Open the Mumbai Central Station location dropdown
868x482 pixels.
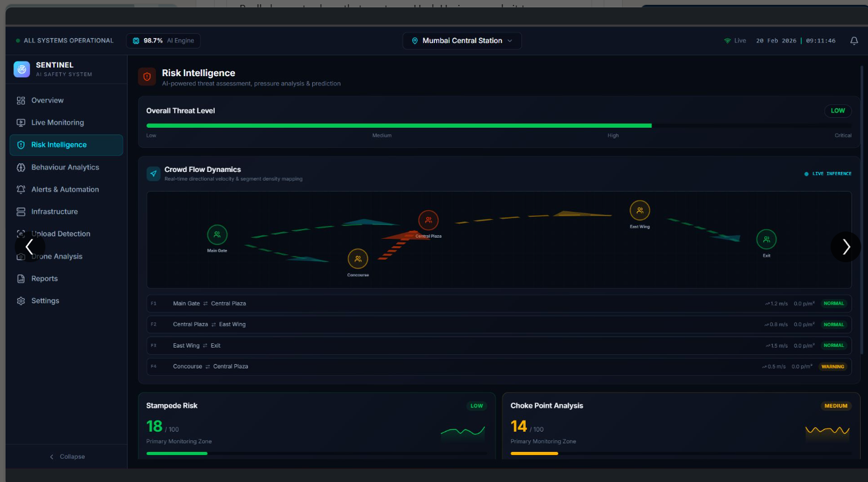point(462,41)
